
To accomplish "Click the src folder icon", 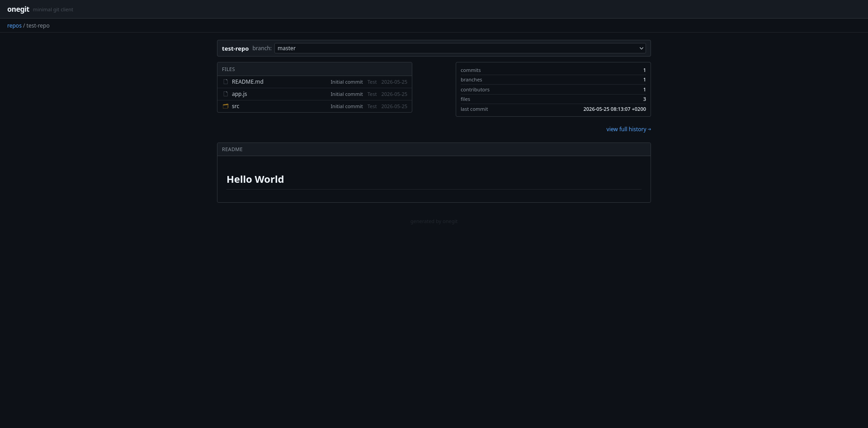I will (226, 106).
